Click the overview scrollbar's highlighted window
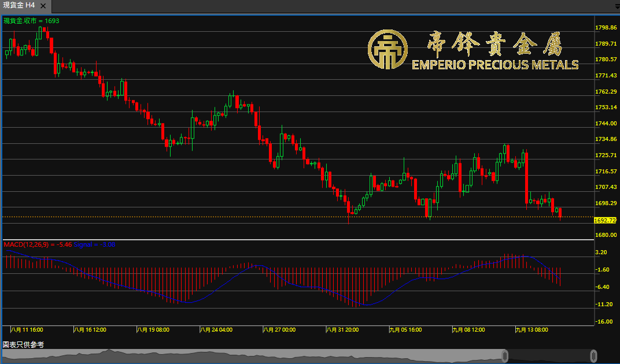This screenshot has width=620, height=364. [549, 355]
